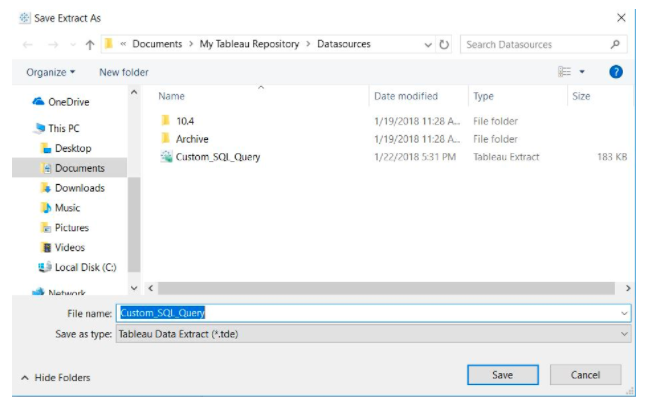Sort by the Size column header
Image resolution: width=648 pixels, height=405 pixels.
click(x=581, y=96)
